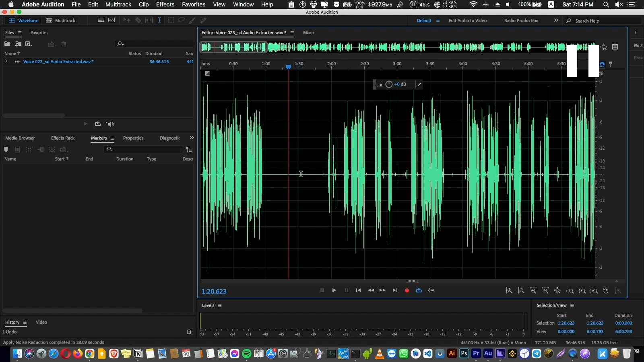Screen dimensions: 644x362
Task: Zoom to selection
Action: [594, 291]
